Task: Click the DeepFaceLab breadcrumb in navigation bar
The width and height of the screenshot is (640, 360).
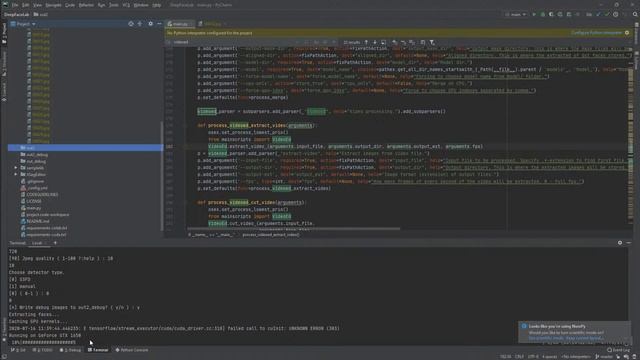Action: [x=16, y=14]
